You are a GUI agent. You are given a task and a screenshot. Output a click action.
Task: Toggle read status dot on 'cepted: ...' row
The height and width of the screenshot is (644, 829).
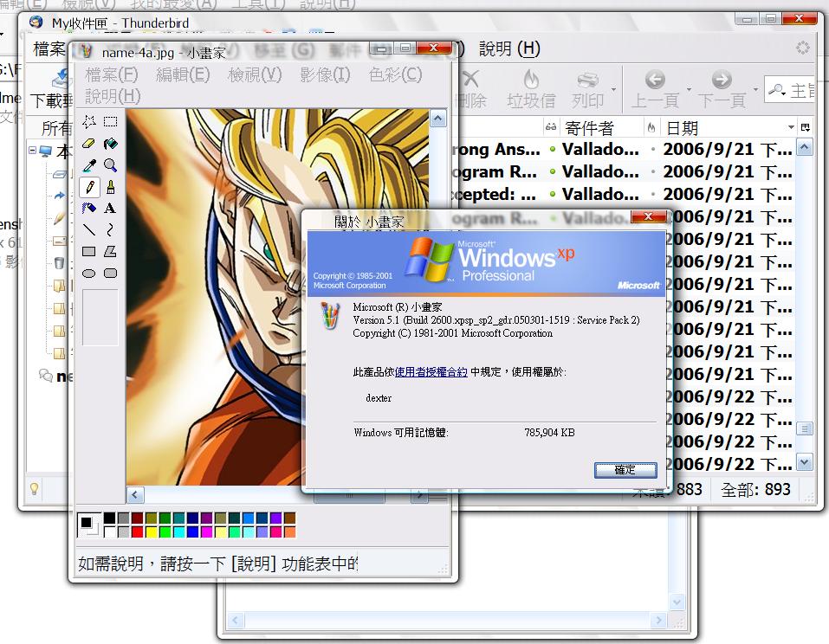tap(553, 195)
